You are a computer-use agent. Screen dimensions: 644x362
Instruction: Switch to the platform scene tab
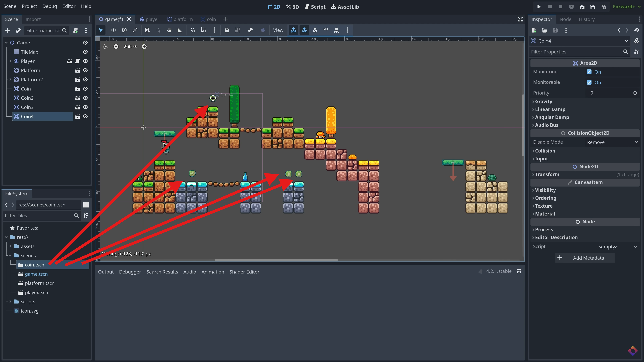click(x=180, y=19)
